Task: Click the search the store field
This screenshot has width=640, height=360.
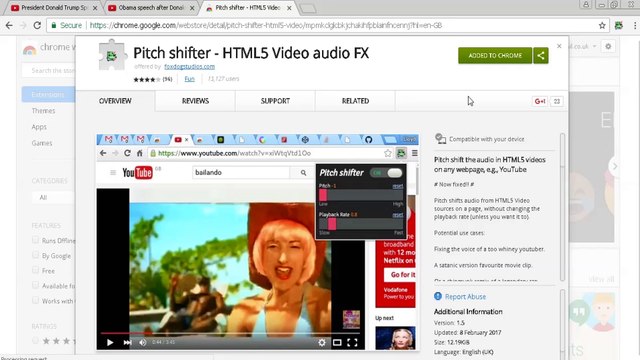Action: [x=49, y=71]
